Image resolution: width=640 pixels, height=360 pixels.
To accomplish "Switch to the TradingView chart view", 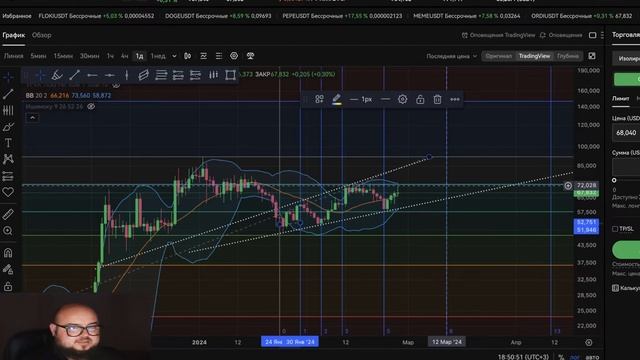I will click(x=534, y=56).
